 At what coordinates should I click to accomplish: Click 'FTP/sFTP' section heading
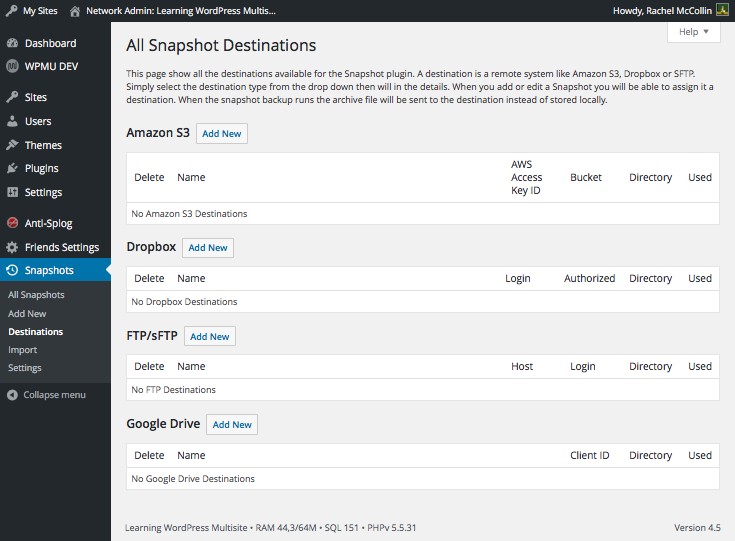[x=152, y=336]
